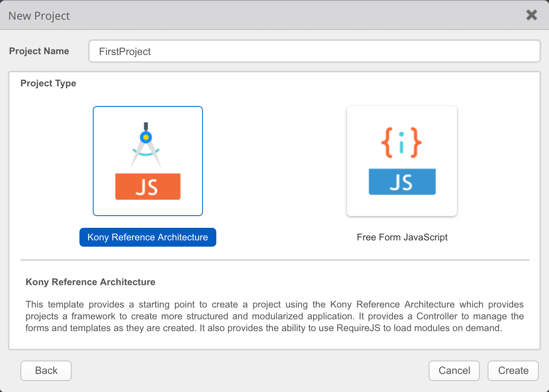Click Create to make the project
The height and width of the screenshot is (392, 549).
point(513,370)
